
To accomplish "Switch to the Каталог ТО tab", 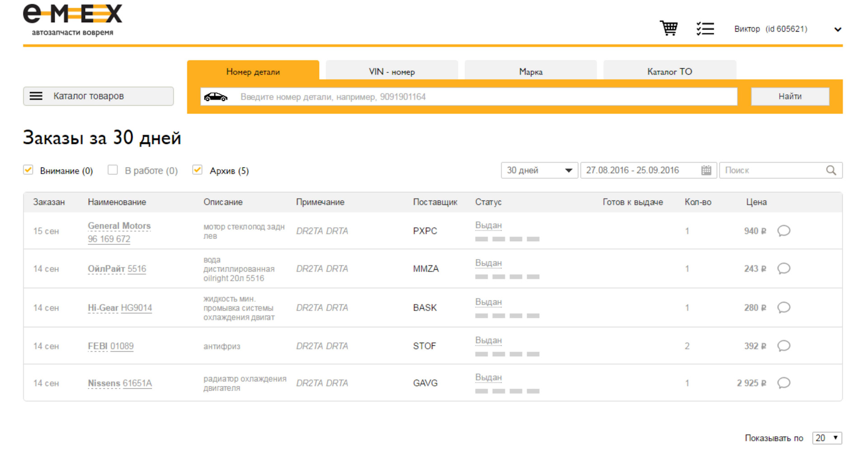I will point(669,72).
